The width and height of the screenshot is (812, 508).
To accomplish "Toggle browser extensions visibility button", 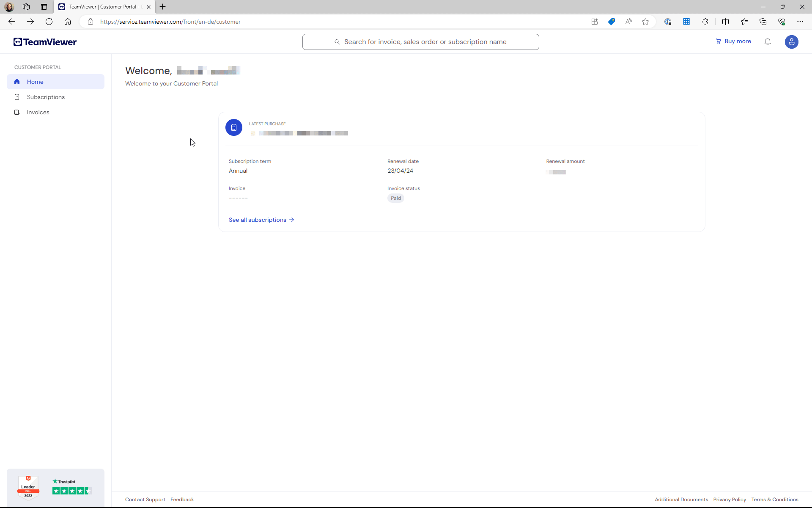I will [705, 22].
